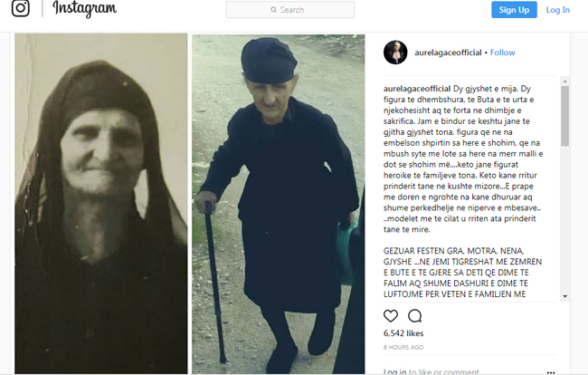The width and height of the screenshot is (588, 375).
Task: Open the Log In link in header
Action: [557, 10]
